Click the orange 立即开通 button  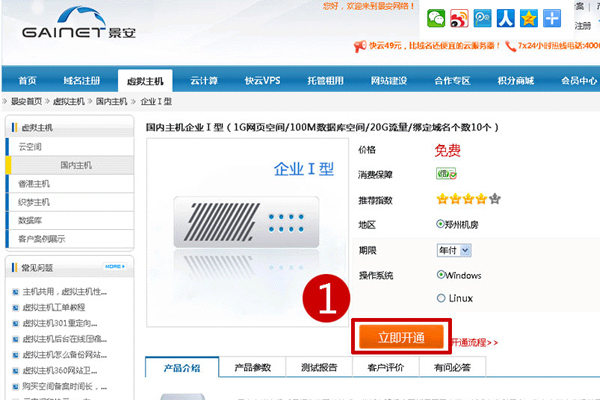pyautogui.click(x=401, y=337)
